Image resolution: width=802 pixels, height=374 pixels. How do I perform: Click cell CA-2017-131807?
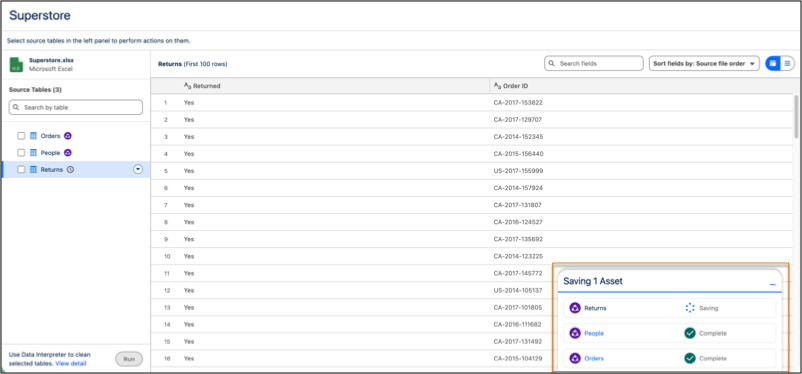point(518,205)
